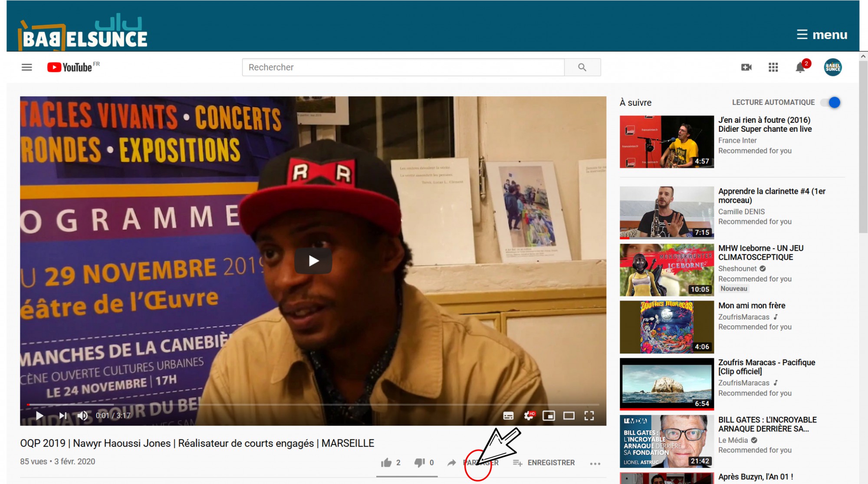This screenshot has height=484, width=868.
Task: Click the share arrow icon
Action: point(452,463)
